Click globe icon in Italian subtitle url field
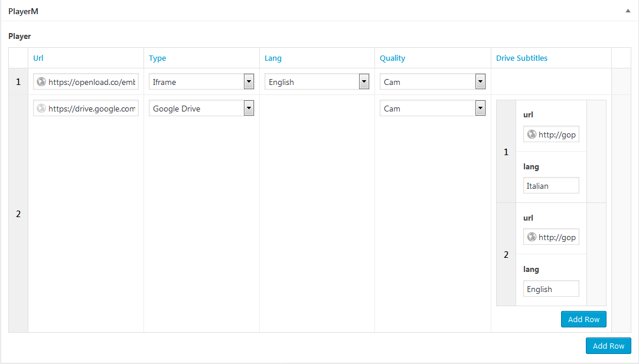Screen dimensions: 639x364 click(532, 135)
